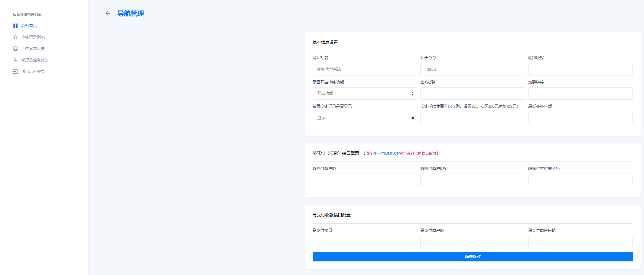Click the inbox icon beside 系统基本设置
The width and height of the screenshot is (644, 275).
(x=15, y=49)
